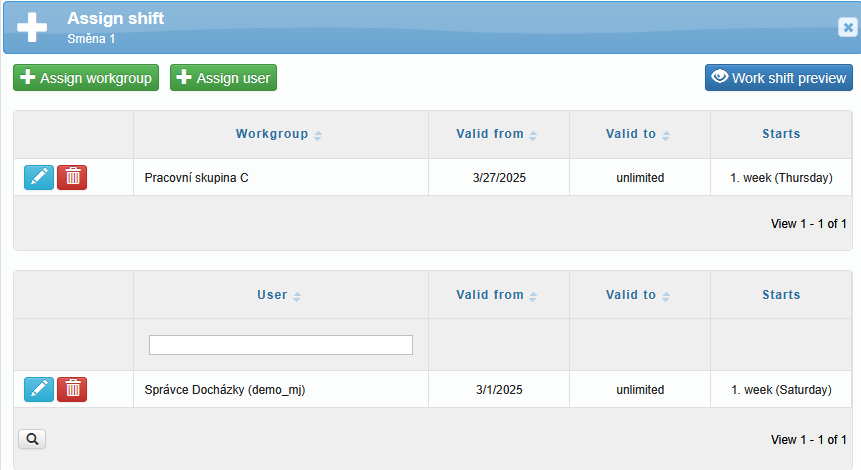Open search with the magnifier icon
861x470 pixels.
click(x=32, y=439)
